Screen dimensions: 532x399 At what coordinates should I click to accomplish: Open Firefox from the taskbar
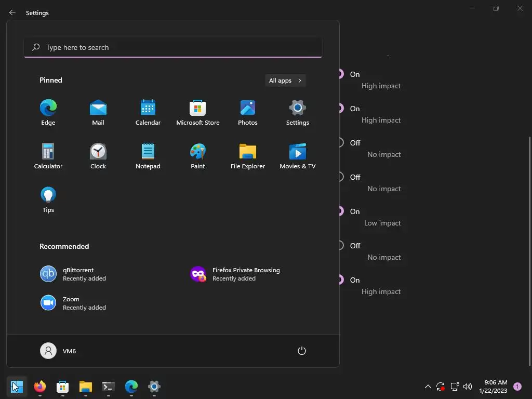39,387
